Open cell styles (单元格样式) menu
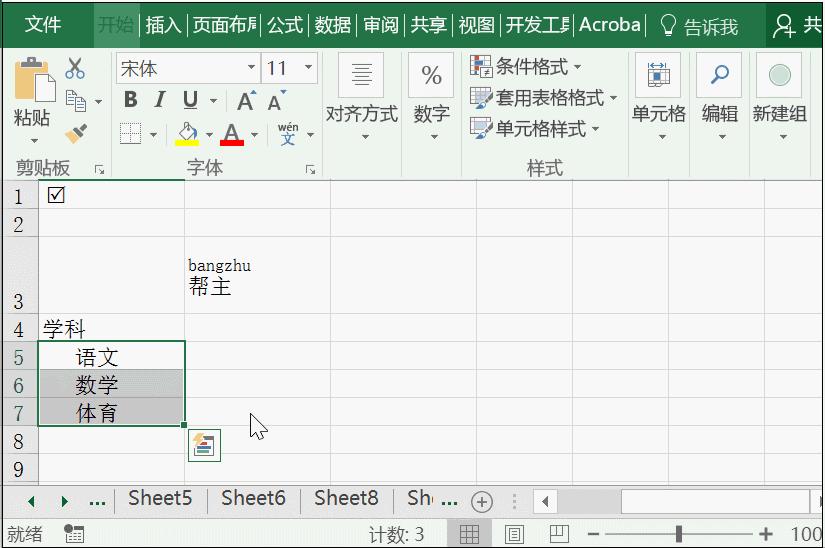This screenshot has width=825, height=548. pos(534,128)
